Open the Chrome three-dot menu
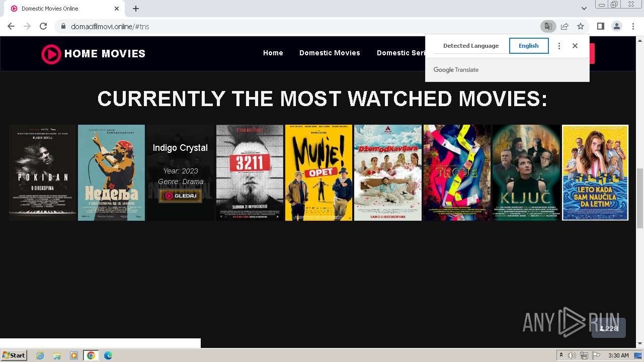Viewport: 644px width, 362px height. [633, 26]
